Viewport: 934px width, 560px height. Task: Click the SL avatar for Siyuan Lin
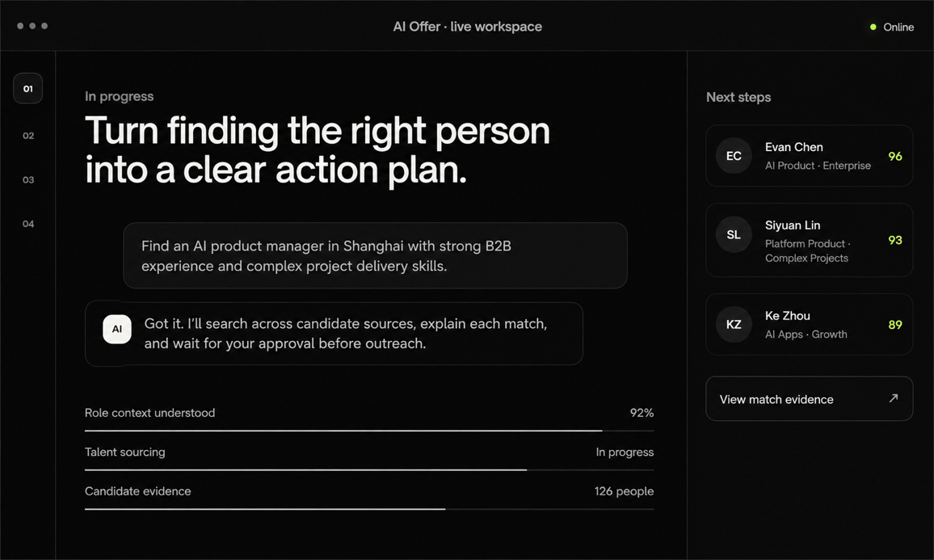[x=734, y=234]
